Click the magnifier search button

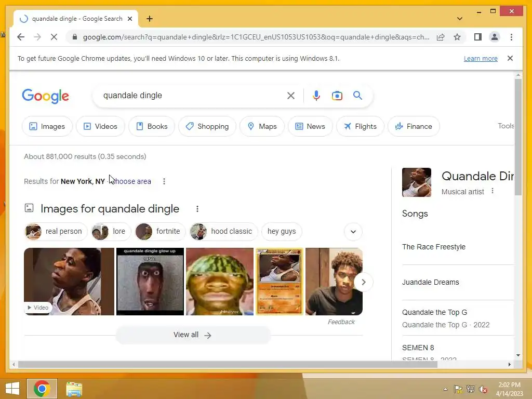tap(357, 96)
